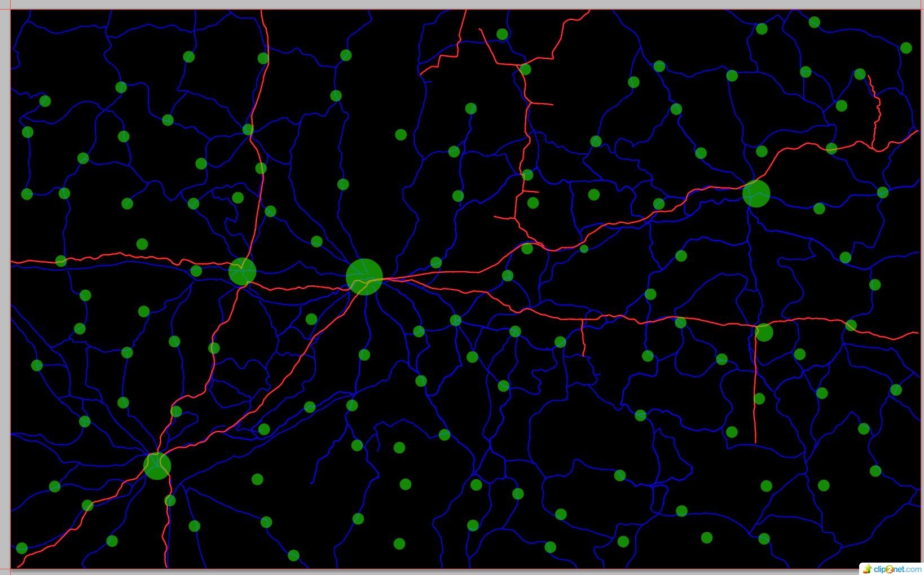
Task: Select the green dot on the red road between the two largest hubs' western extension near the left hub
Action: click(196, 271)
